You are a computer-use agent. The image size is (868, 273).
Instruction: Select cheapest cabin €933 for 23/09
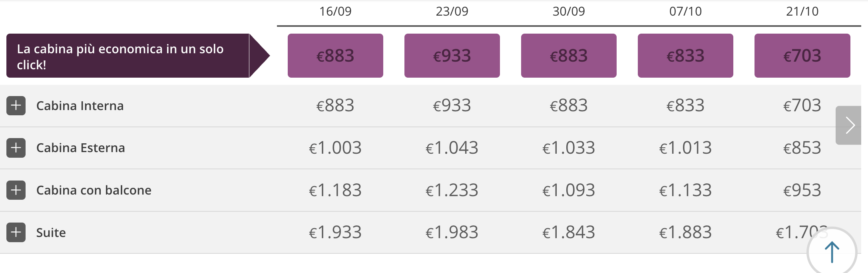[x=452, y=56]
